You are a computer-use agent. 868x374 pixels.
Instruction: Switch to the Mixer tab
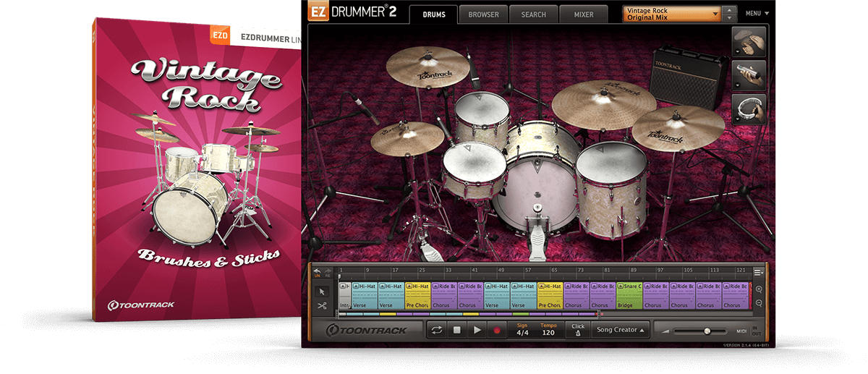click(584, 14)
